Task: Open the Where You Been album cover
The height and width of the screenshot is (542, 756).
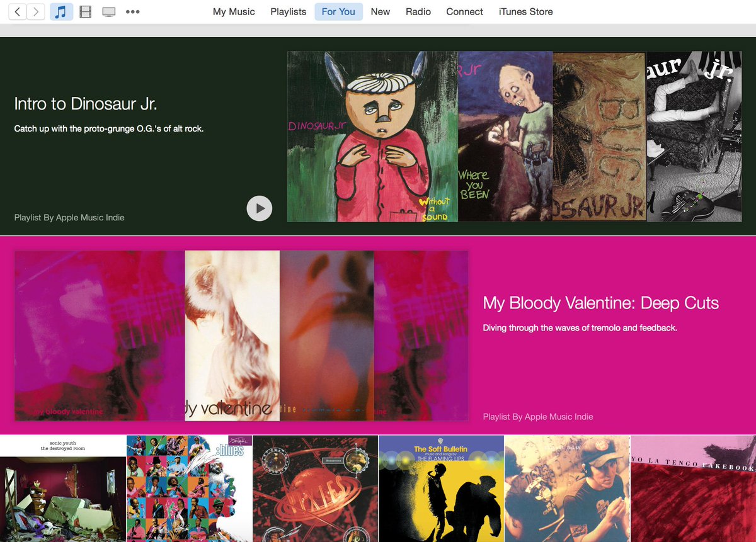Action: pos(505,137)
